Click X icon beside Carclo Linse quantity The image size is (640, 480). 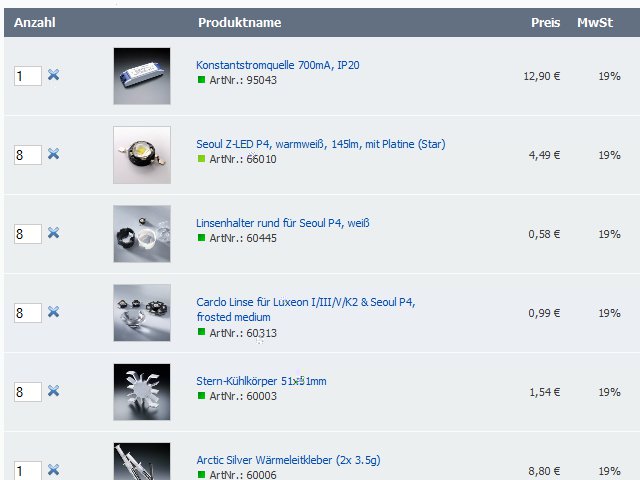pyautogui.click(x=53, y=312)
